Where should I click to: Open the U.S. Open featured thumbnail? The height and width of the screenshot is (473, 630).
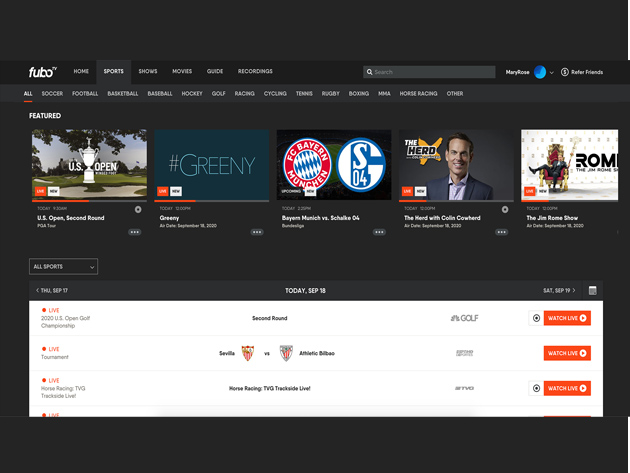[89, 164]
